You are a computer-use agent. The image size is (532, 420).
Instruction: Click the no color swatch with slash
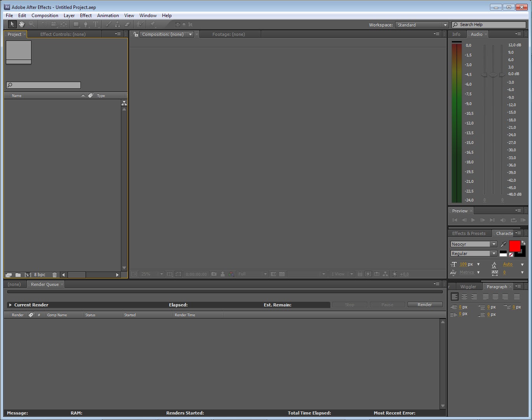[x=511, y=255]
